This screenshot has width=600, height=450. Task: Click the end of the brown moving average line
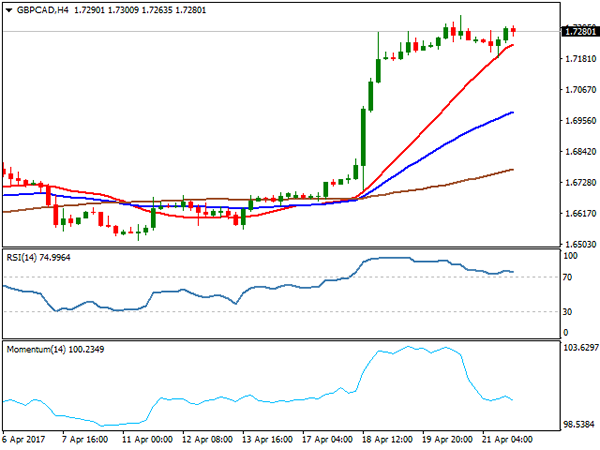(x=512, y=170)
